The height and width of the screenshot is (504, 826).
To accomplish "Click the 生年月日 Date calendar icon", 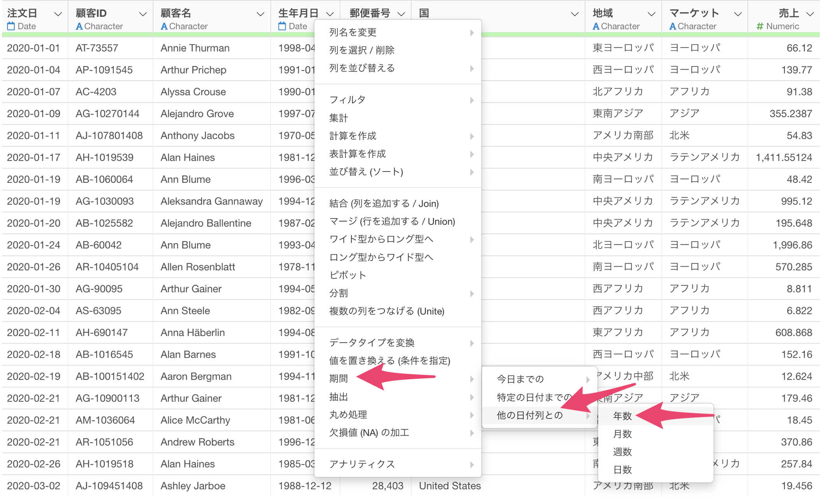I will (x=282, y=26).
